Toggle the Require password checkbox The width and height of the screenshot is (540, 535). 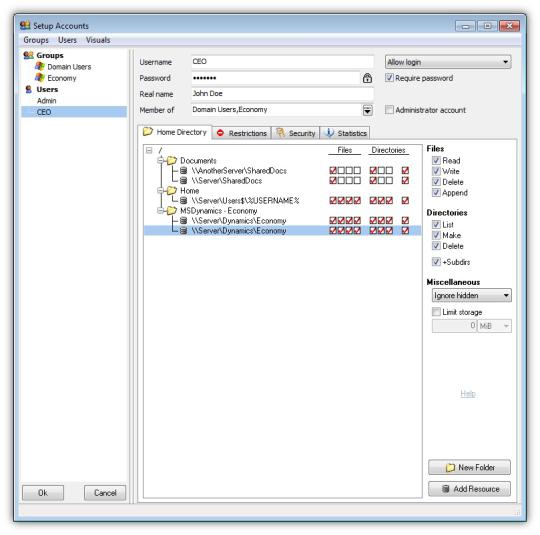[389, 78]
